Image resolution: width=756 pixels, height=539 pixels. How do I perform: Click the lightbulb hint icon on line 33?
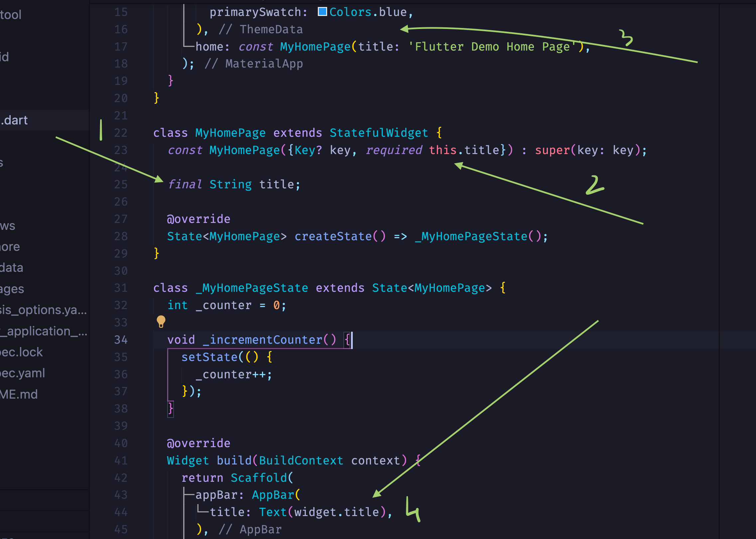pyautogui.click(x=161, y=323)
